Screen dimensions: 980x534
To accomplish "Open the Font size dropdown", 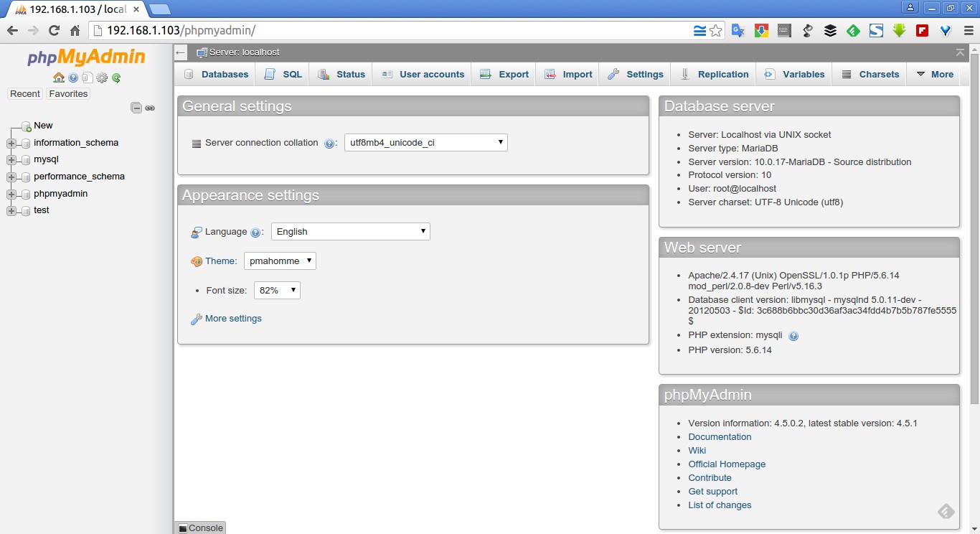I will (x=277, y=290).
